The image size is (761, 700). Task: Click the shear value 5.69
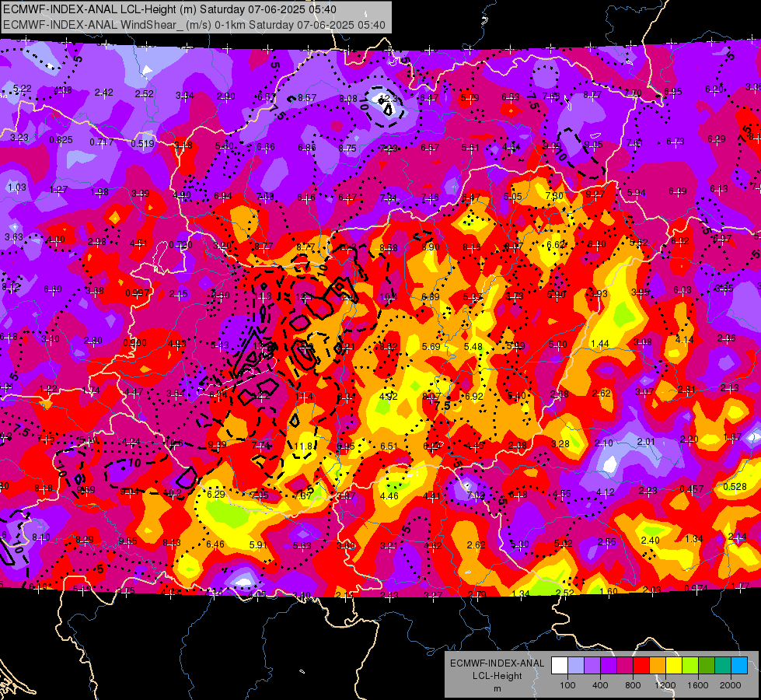[431, 346]
